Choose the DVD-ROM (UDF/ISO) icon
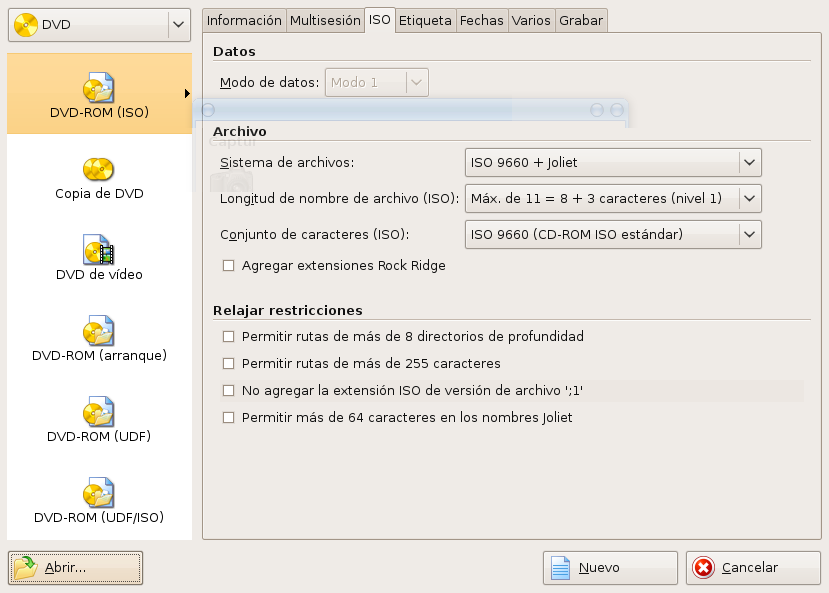This screenshot has width=829, height=593. tap(99, 493)
